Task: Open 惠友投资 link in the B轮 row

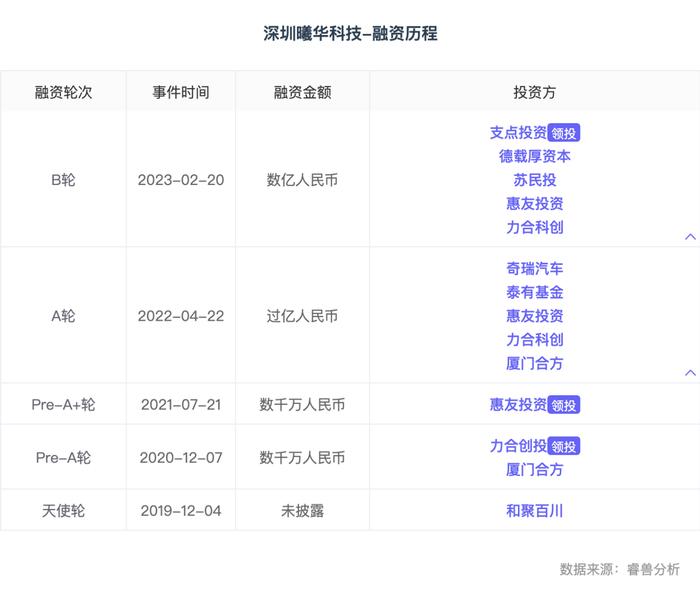Action: click(535, 204)
